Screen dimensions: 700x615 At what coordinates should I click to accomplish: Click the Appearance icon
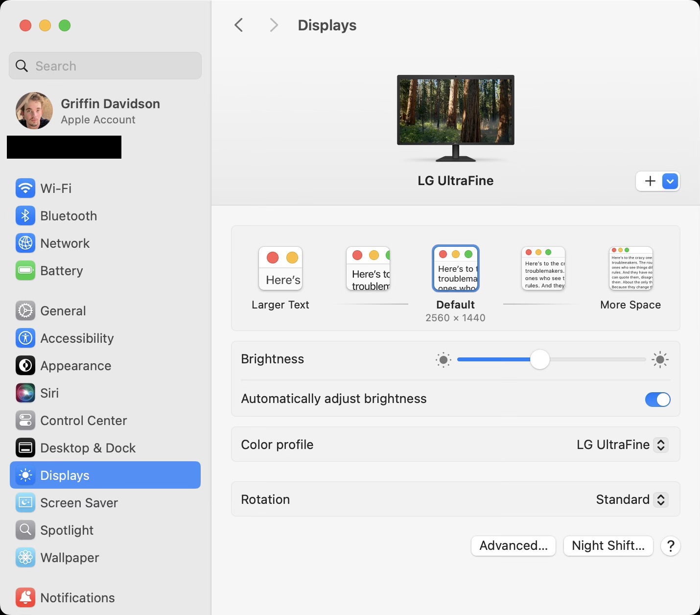click(x=25, y=366)
